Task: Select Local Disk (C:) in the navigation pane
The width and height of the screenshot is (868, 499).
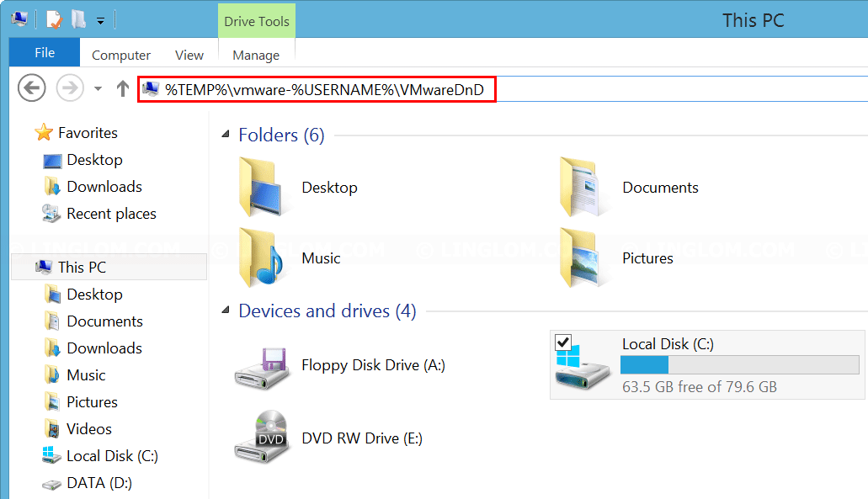Action: pyautogui.click(x=112, y=456)
